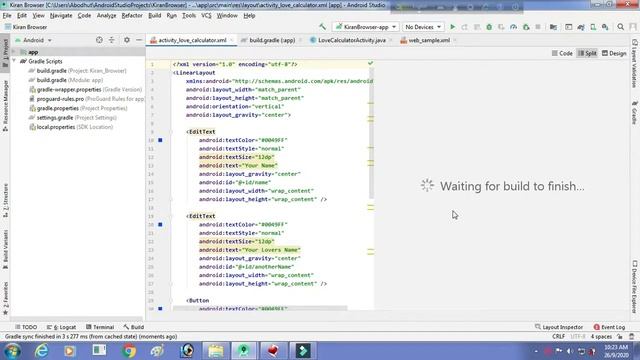
Task: Open Google Chrome from taskbar
Action: tap(129, 351)
